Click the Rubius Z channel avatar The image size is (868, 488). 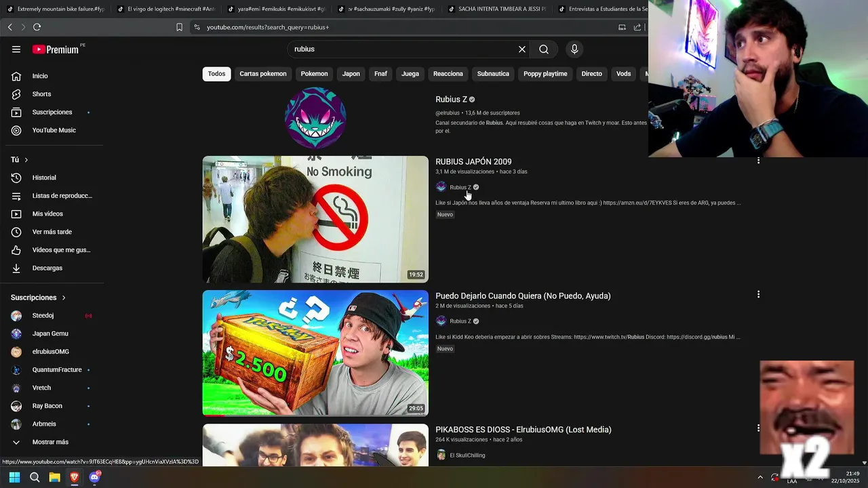coord(315,118)
